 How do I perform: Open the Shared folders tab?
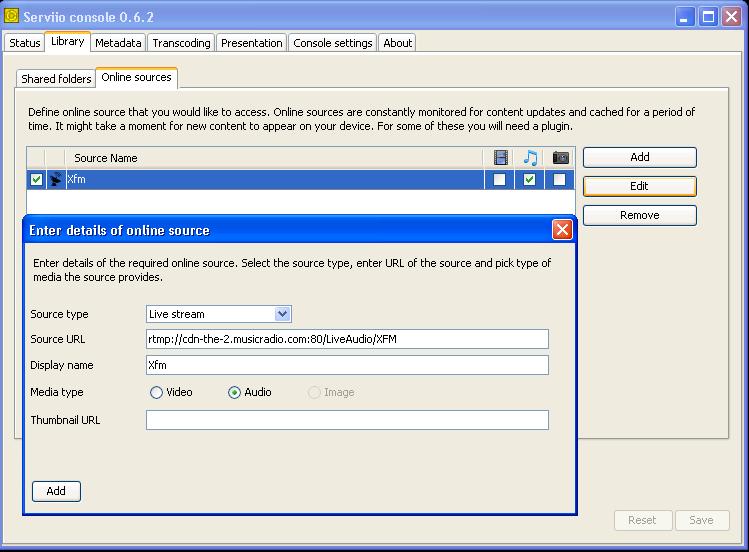tap(56, 79)
